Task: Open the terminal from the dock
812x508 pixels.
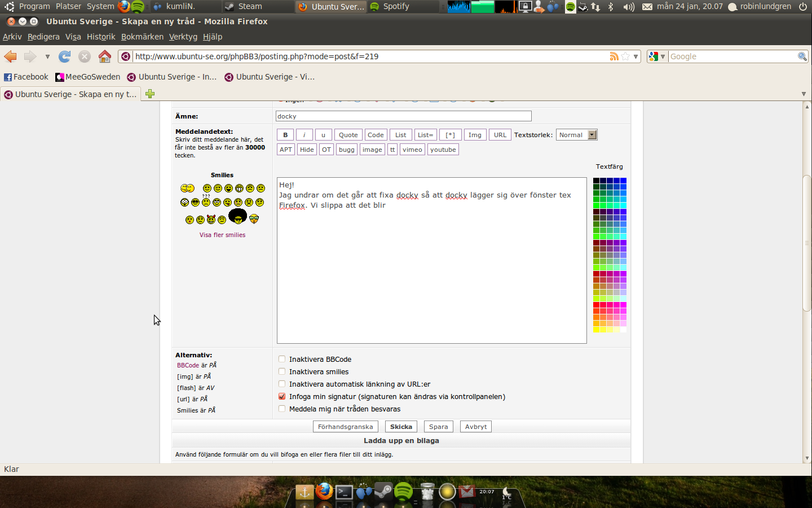Action: (344, 492)
